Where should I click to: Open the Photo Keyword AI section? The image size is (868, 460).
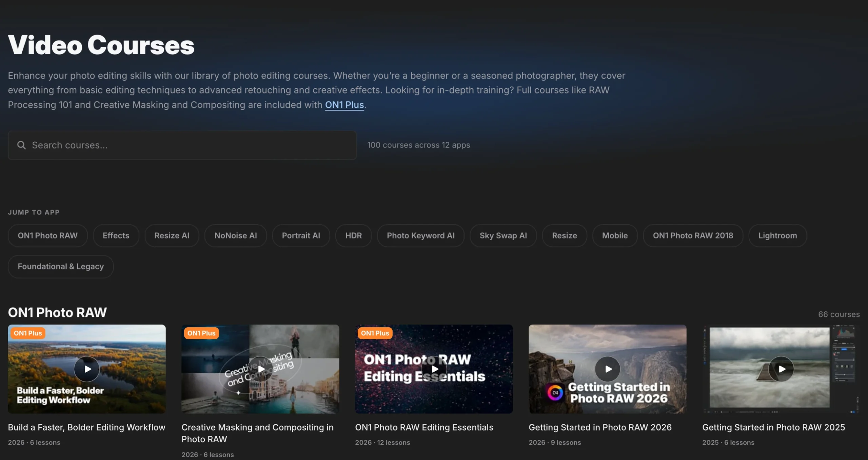pyautogui.click(x=421, y=235)
